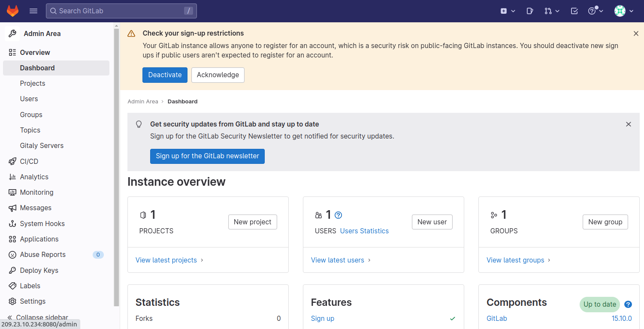The image size is (644, 329).
Task: Open the issues icon in top bar
Action: click(530, 11)
